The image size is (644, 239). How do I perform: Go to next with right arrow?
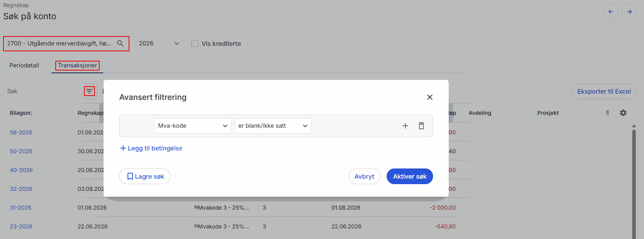point(629,12)
